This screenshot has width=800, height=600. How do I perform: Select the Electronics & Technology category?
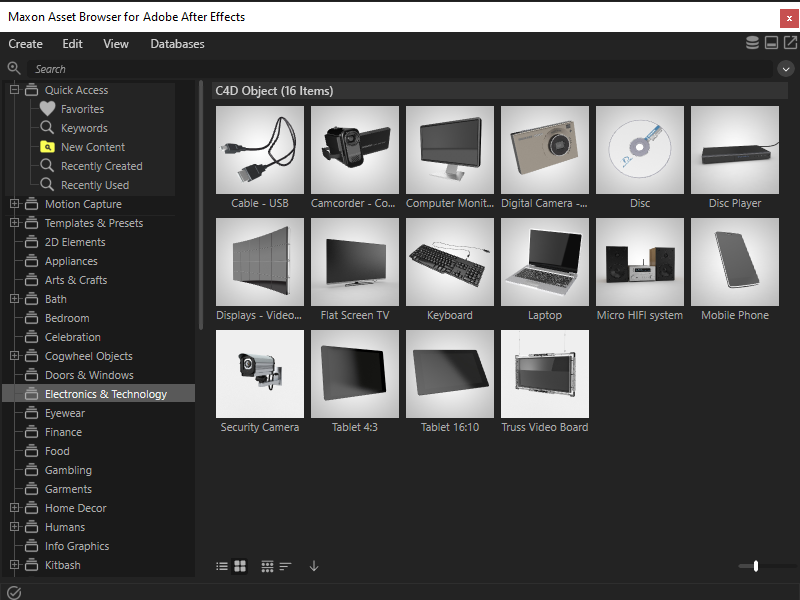(102, 394)
